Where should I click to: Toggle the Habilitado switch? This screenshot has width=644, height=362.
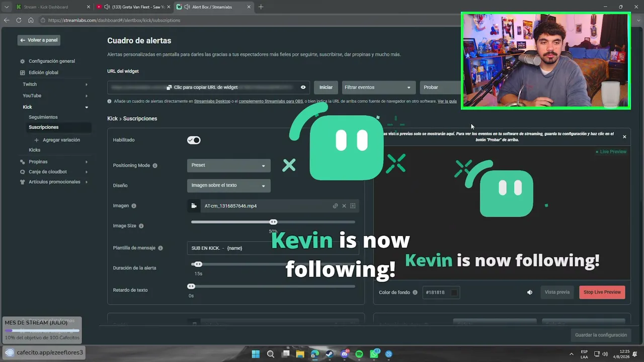194,140
